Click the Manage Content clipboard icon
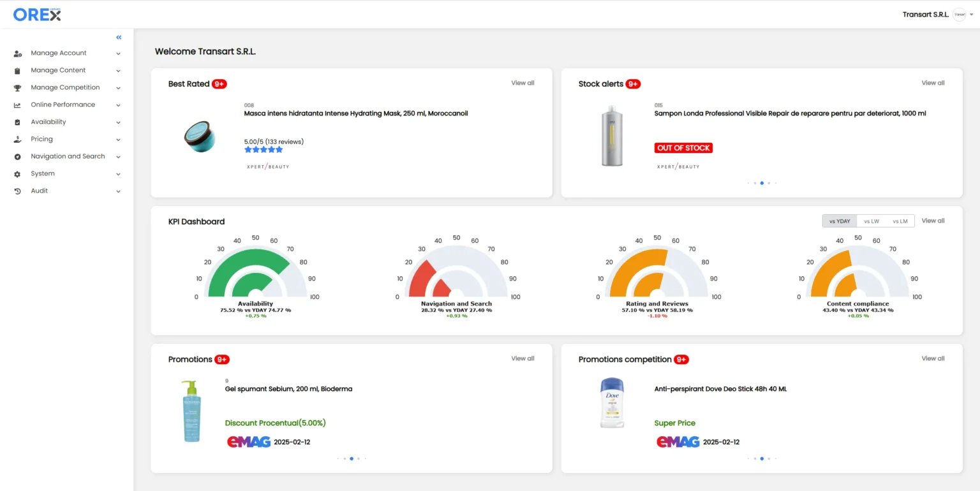 (x=17, y=70)
